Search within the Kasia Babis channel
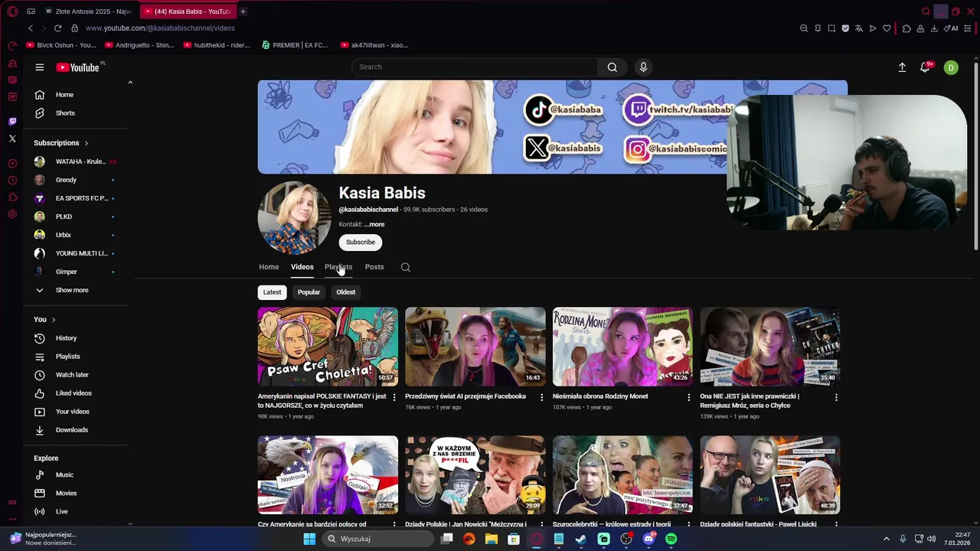Viewport: 980px width, 551px height. pyautogui.click(x=406, y=267)
